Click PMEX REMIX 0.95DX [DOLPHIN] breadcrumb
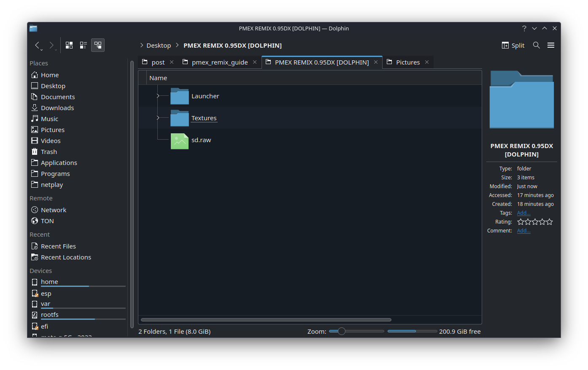588x370 pixels. (232, 46)
